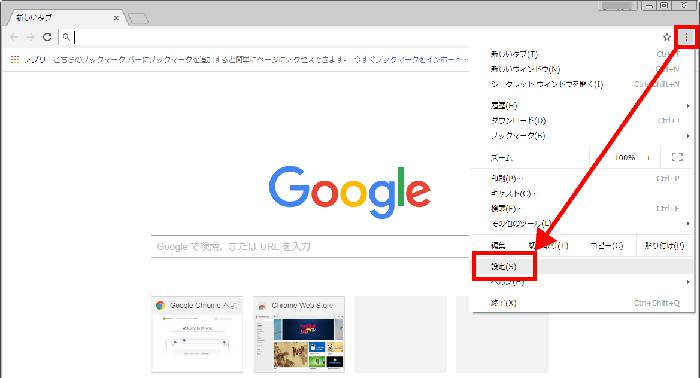The image size is (700, 378).
Task: Increase zoom with the plus button
Action: 648,158
